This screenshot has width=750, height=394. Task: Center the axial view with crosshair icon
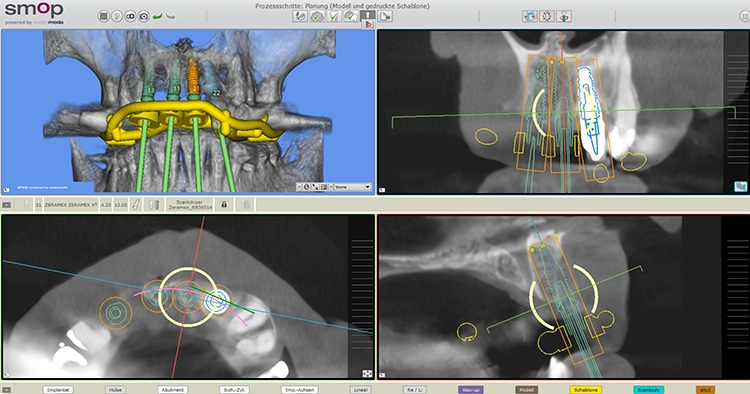[367, 373]
